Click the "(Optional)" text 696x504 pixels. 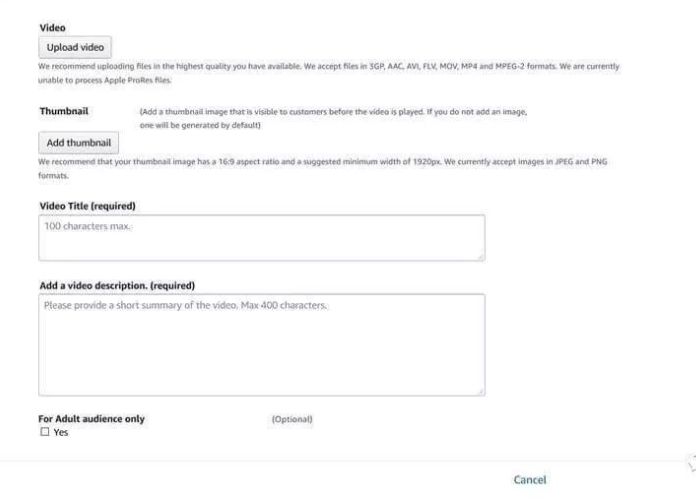tap(292, 419)
